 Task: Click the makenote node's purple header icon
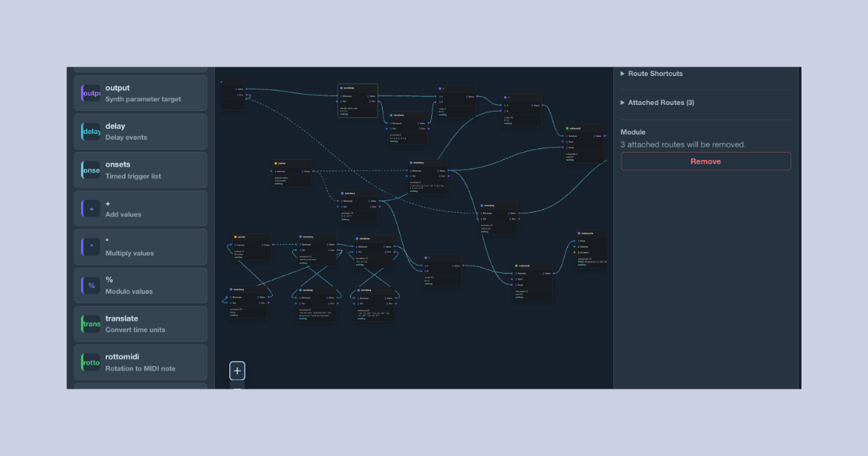pyautogui.click(x=579, y=233)
